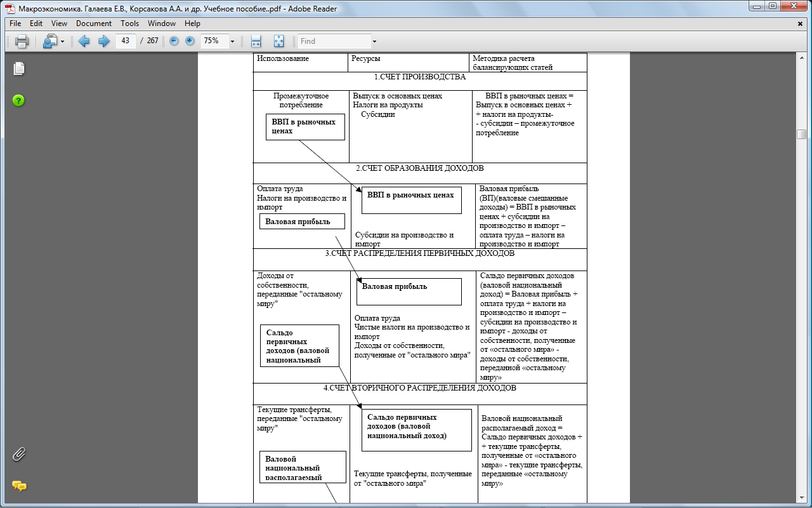Expand the Collaborate dropdown arrow
The height and width of the screenshot is (508, 812).
coord(62,42)
